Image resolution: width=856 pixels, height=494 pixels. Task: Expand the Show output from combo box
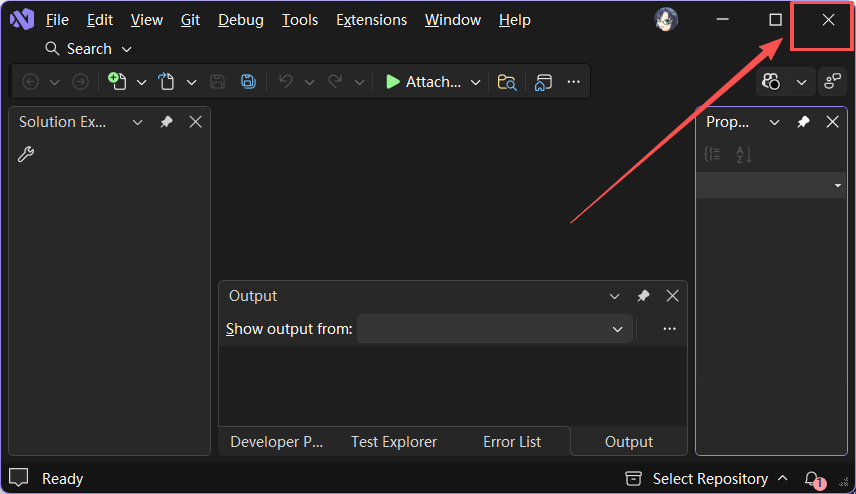(495, 329)
